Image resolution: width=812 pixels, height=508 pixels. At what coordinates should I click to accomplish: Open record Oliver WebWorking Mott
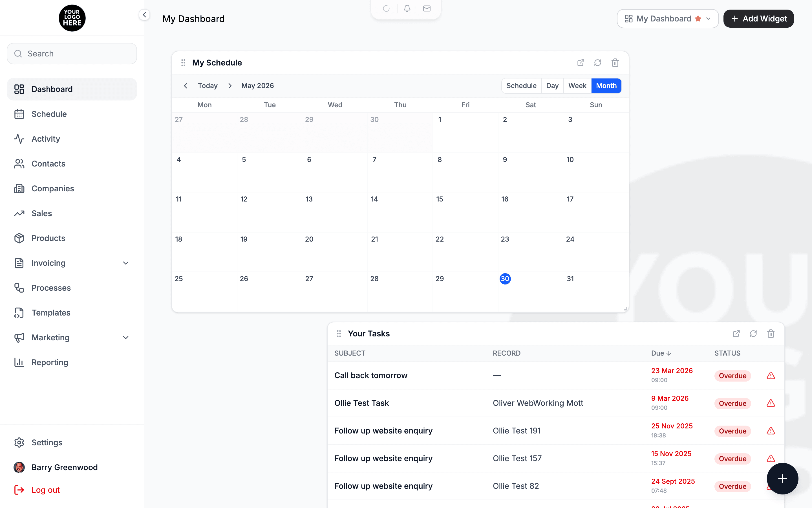point(538,403)
